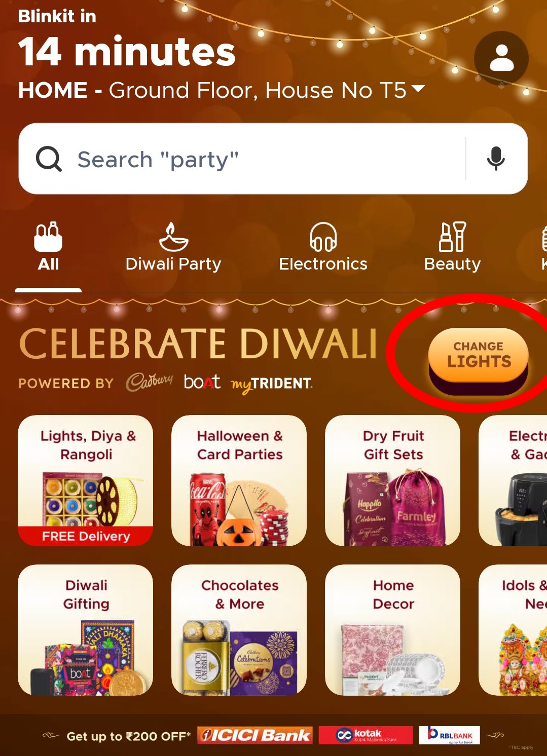The height and width of the screenshot is (756, 547).
Task: Open Dry Fruit Gift Sets category
Action: click(393, 480)
